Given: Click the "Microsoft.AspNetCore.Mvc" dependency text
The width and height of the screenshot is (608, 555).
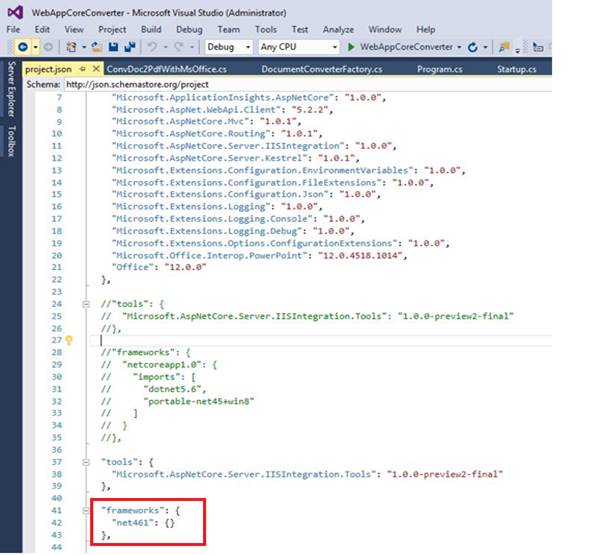Looking at the screenshot, I should pyautogui.click(x=180, y=122).
